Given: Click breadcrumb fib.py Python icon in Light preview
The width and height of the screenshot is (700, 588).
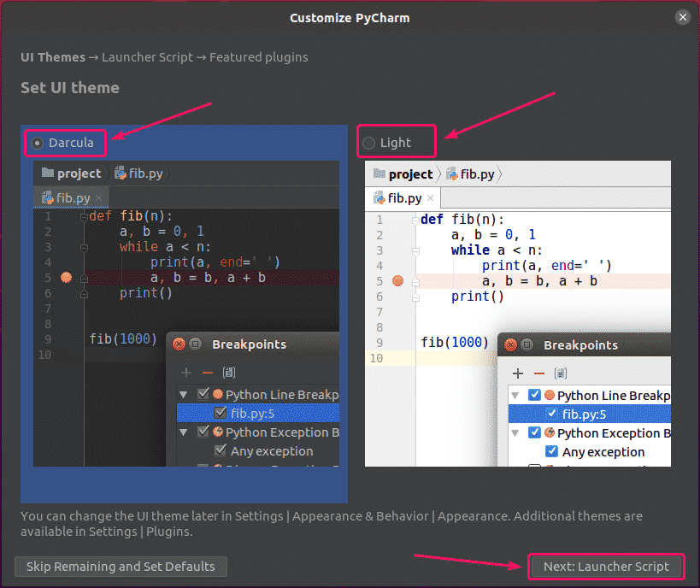Looking at the screenshot, I should (x=452, y=173).
